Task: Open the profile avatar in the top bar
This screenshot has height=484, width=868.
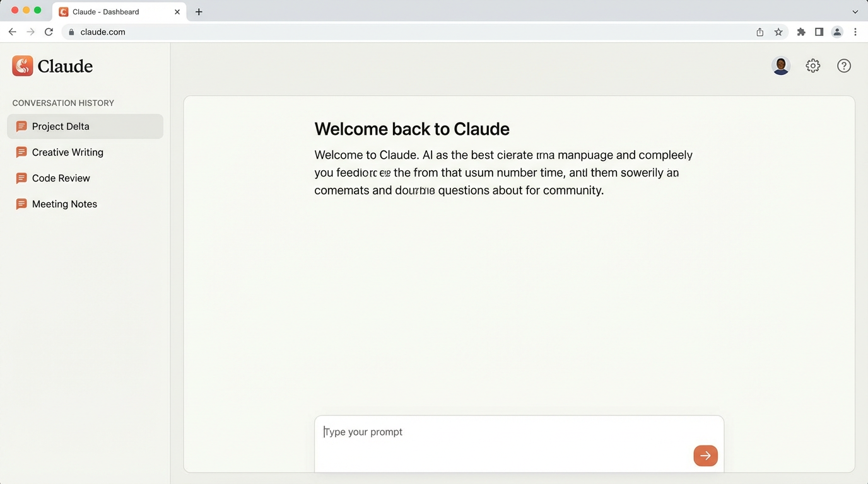Action: pyautogui.click(x=781, y=65)
